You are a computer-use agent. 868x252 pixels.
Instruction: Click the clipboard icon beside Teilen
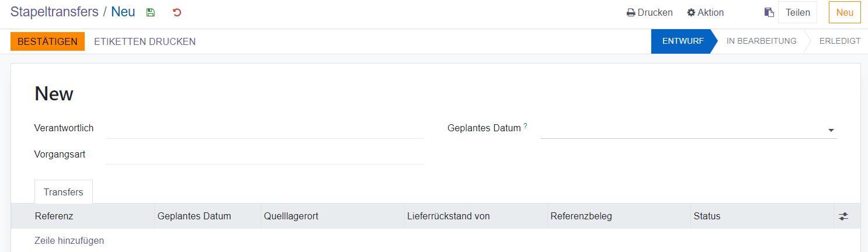tap(769, 12)
